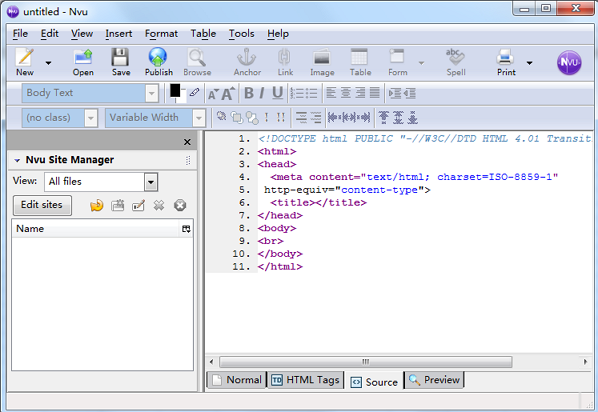Toggle underline formatting button
Image resolution: width=598 pixels, height=412 pixels.
pyautogui.click(x=277, y=93)
